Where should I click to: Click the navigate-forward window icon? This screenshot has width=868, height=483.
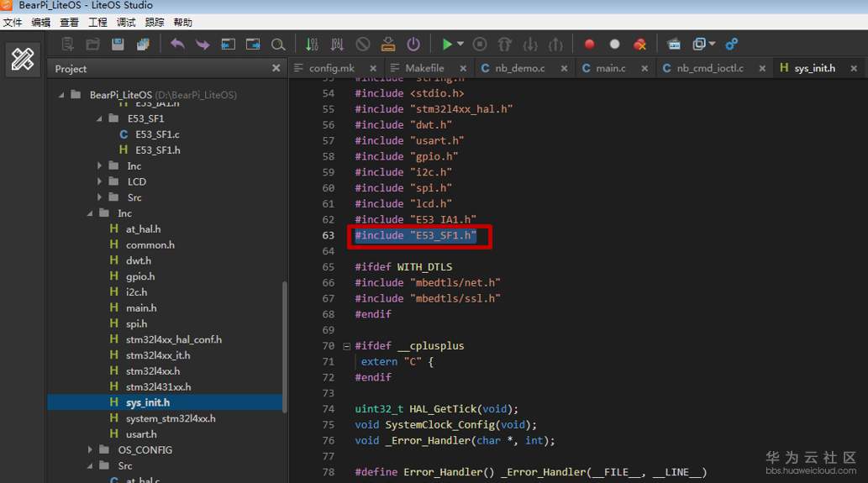[253, 45]
